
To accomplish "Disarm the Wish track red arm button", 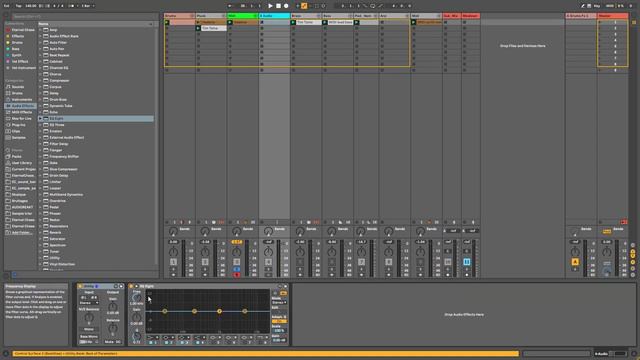I will click(x=237, y=275).
